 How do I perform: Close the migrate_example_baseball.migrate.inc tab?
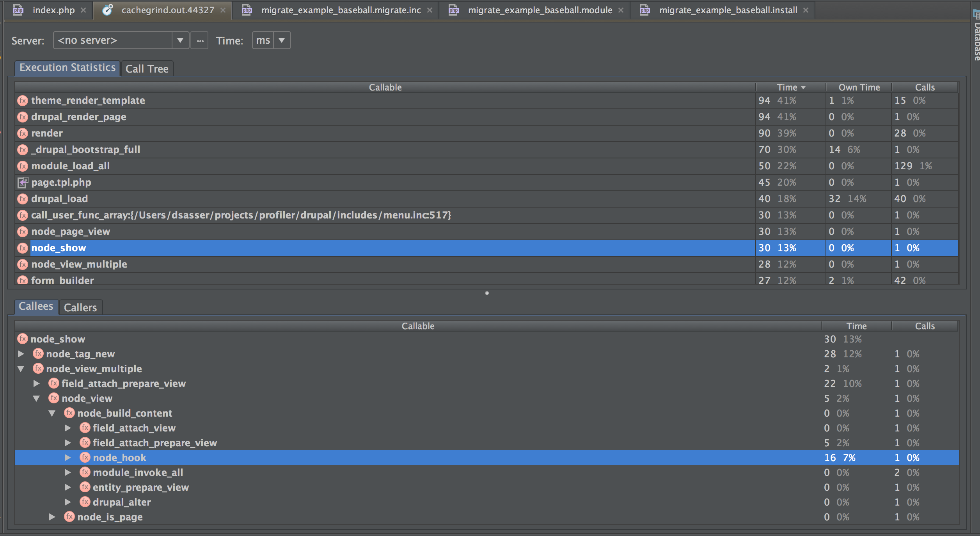click(430, 10)
